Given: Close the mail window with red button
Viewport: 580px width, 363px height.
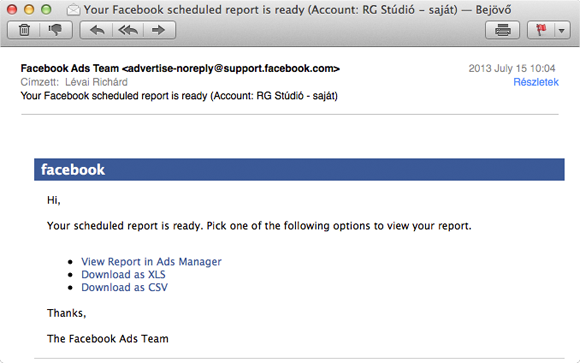Looking at the screenshot, I should point(12,10).
